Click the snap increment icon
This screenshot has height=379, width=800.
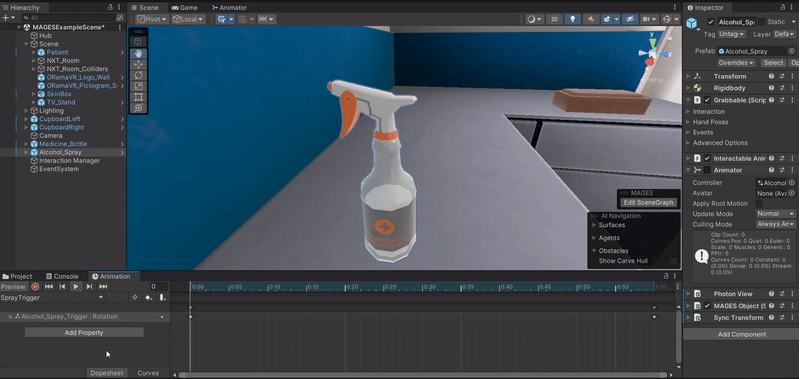pos(263,19)
